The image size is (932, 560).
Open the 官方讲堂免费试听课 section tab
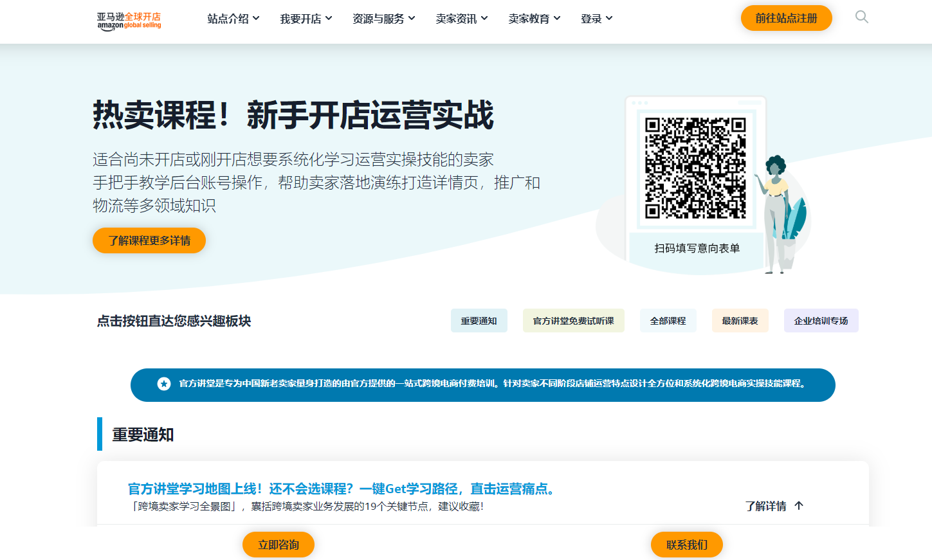pyautogui.click(x=573, y=320)
